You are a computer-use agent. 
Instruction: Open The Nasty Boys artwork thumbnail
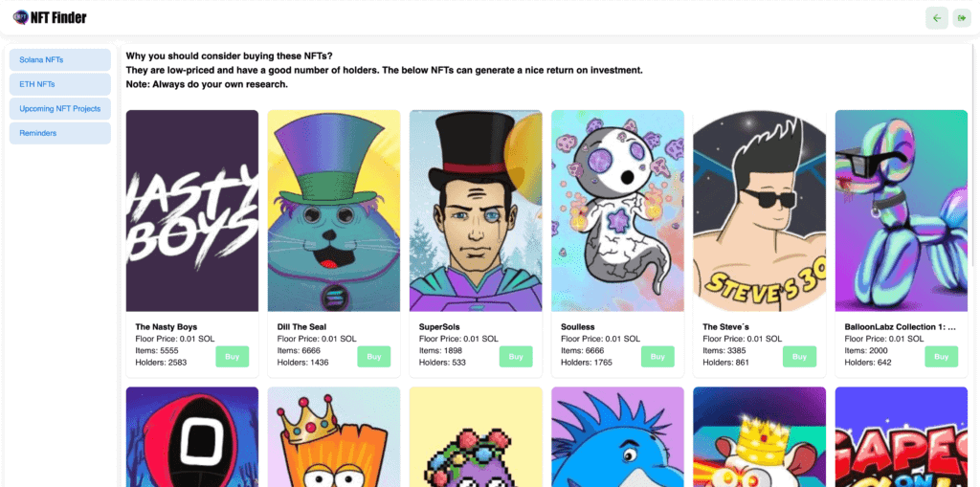click(x=192, y=210)
